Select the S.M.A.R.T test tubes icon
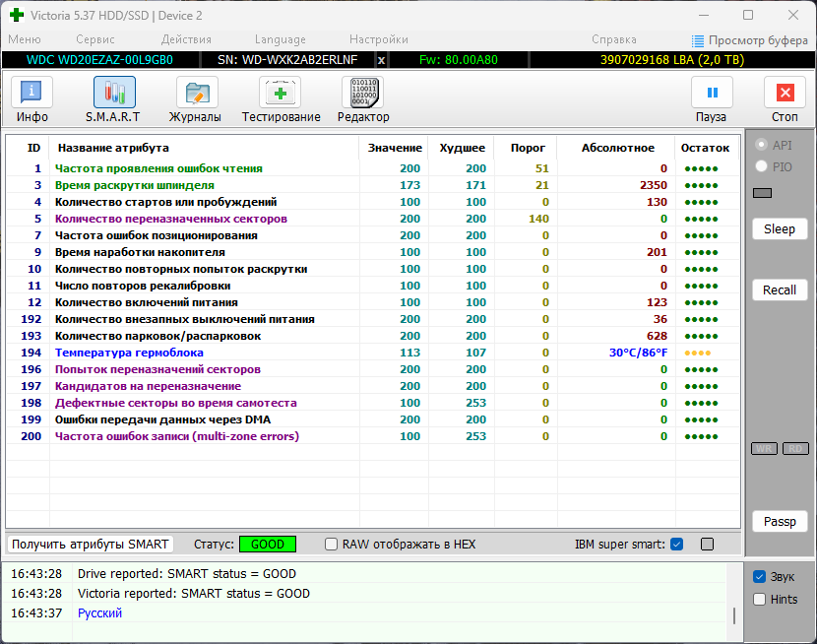 [x=114, y=93]
